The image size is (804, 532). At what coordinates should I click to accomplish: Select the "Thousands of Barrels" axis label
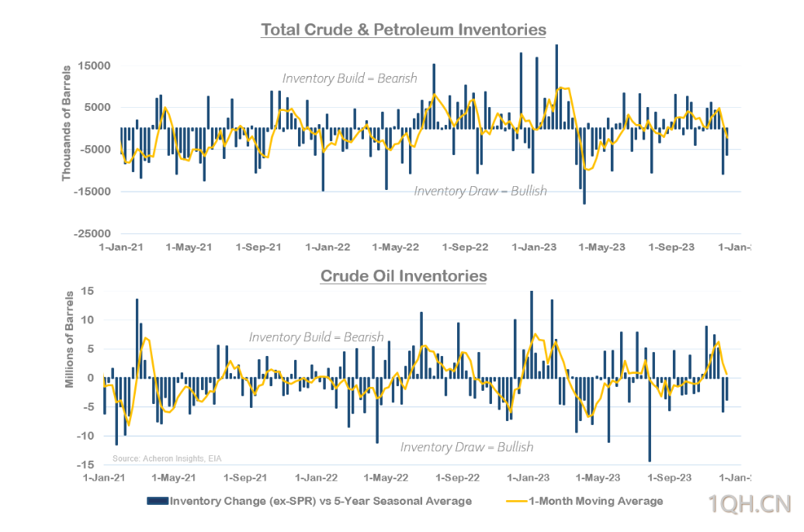[66, 124]
